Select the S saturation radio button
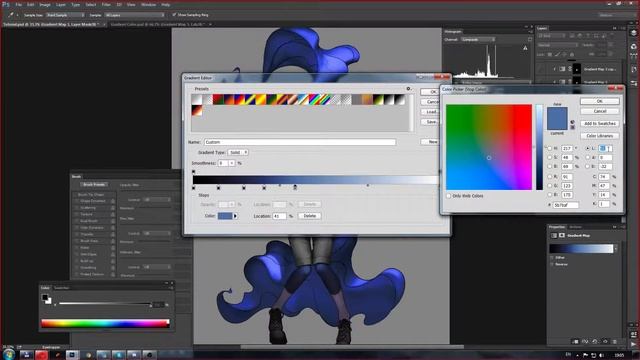This screenshot has height=360, width=640. click(549, 158)
